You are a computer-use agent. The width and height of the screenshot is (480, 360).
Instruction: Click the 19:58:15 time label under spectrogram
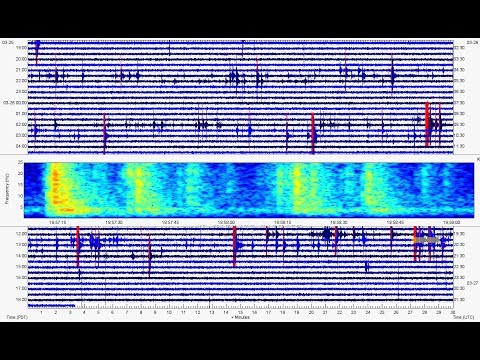[283, 222]
